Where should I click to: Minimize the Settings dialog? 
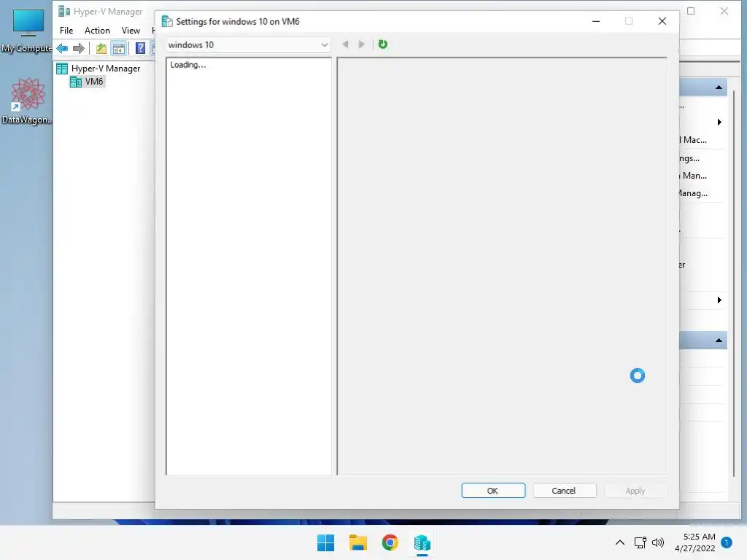(x=596, y=21)
